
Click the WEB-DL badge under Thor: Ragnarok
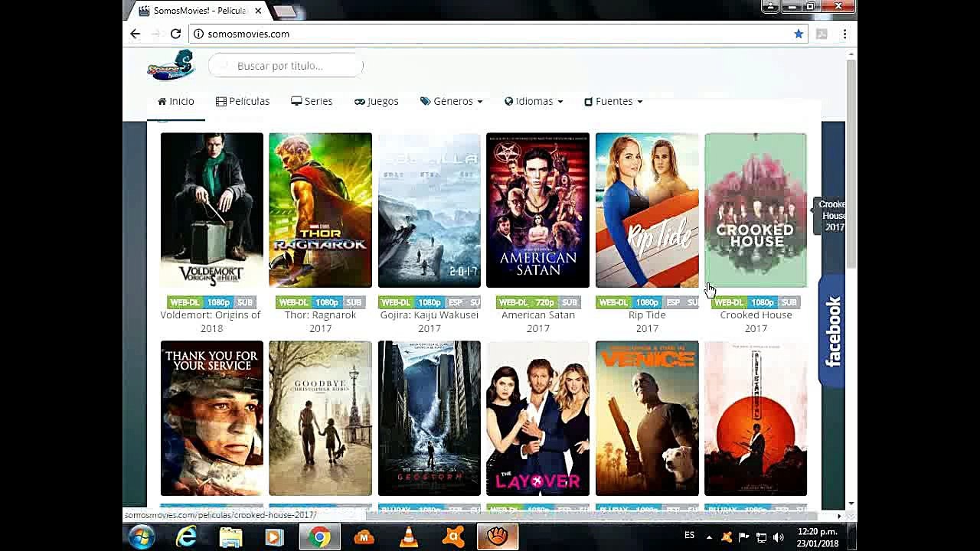293,302
